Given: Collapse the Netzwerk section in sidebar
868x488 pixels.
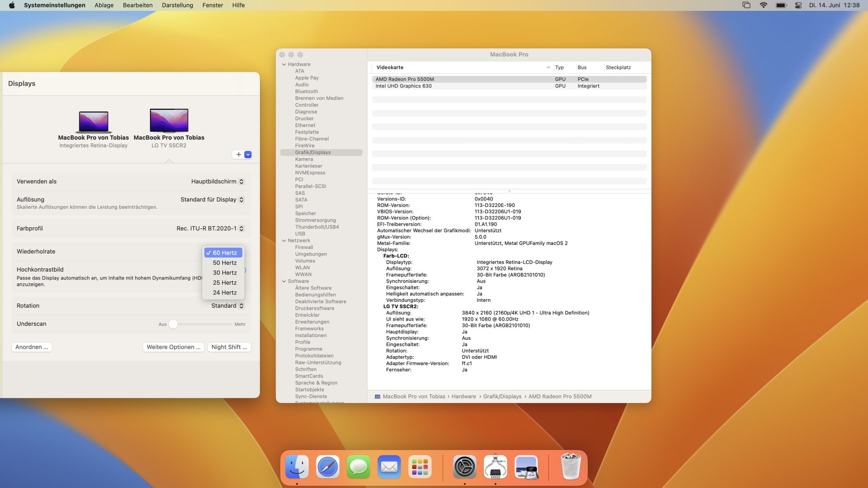Looking at the screenshot, I should pos(284,241).
